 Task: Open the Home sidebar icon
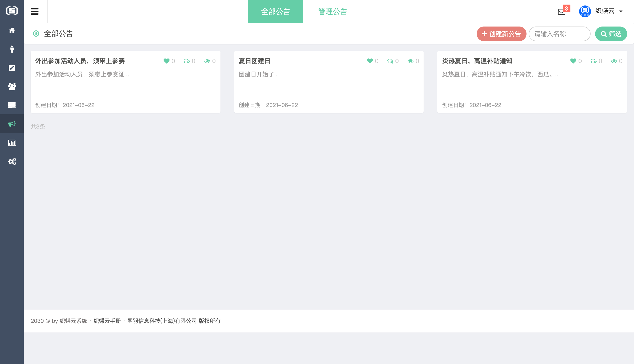tap(12, 30)
